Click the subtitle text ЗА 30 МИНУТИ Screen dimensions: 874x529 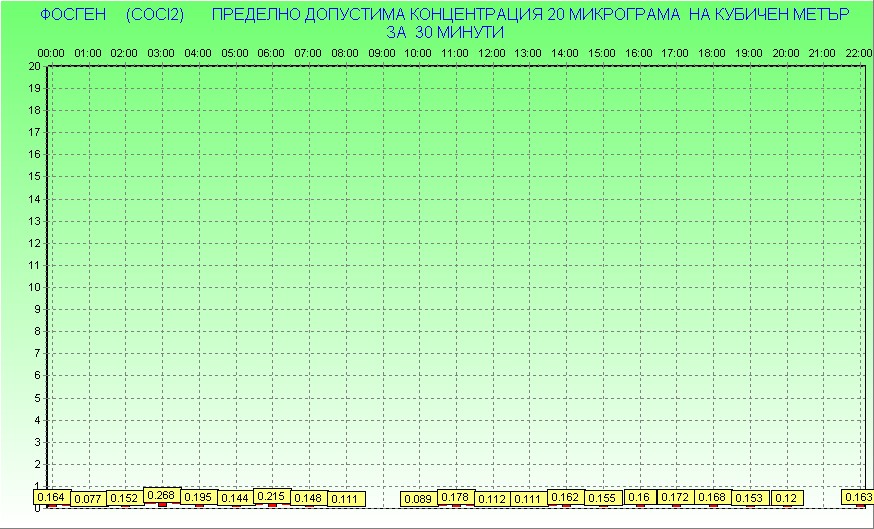[x=445, y=32]
